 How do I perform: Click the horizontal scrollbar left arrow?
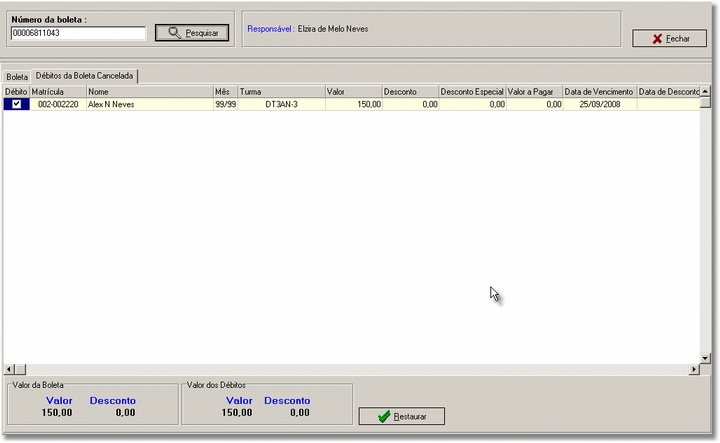10,370
